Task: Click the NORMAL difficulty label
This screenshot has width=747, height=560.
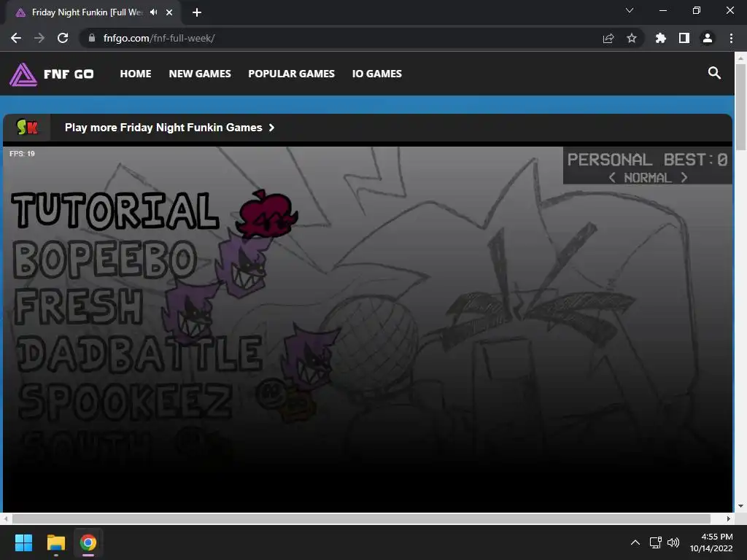Action: click(x=648, y=178)
